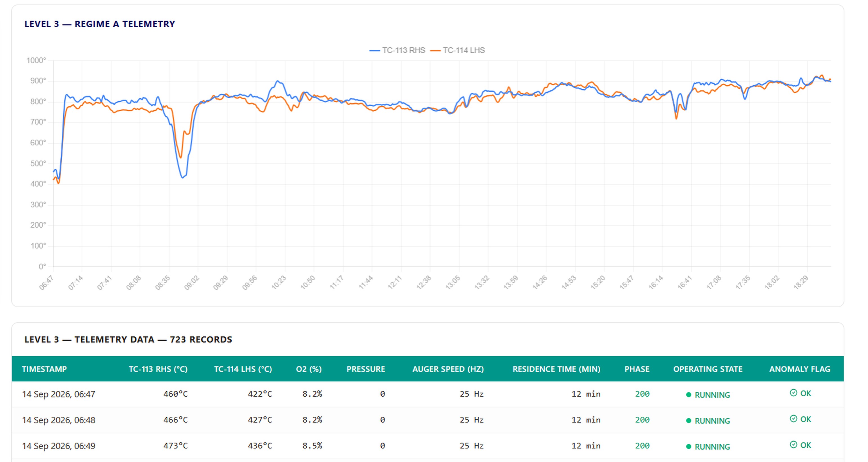The height and width of the screenshot is (462, 868).
Task: Click the 500° y-axis label
Action: tap(38, 164)
